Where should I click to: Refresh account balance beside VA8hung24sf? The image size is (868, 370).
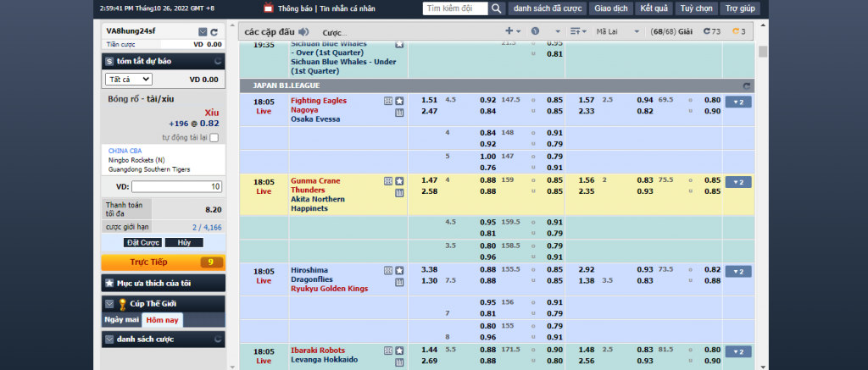[214, 32]
